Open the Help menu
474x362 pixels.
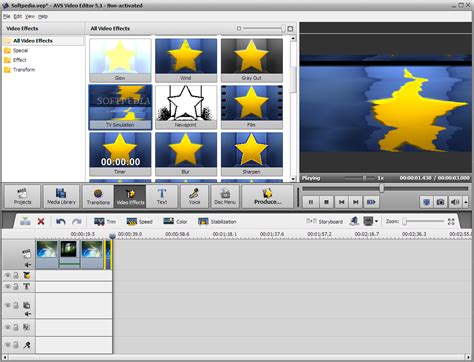point(43,16)
